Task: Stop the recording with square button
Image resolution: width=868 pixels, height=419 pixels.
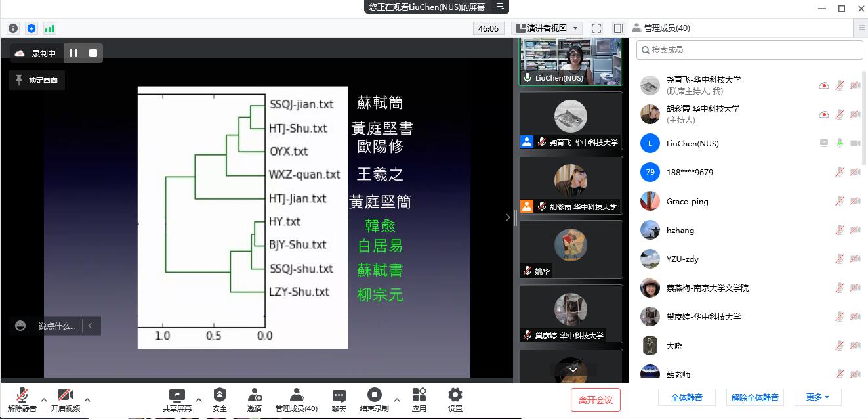Action: click(93, 53)
